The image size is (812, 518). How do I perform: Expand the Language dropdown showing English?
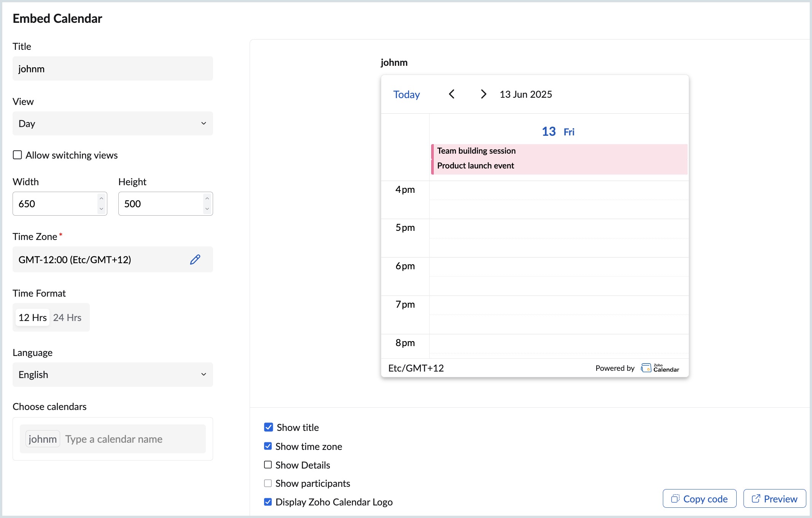coord(113,374)
